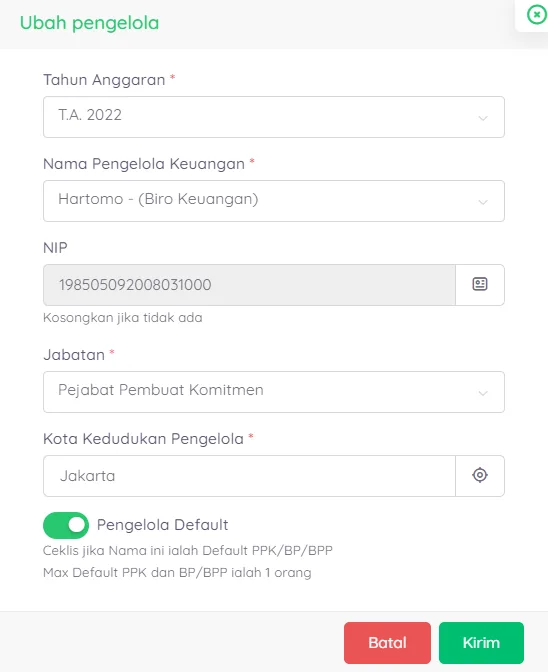Click the Pengelola Default label text
This screenshot has width=548, height=672.
pos(162,525)
